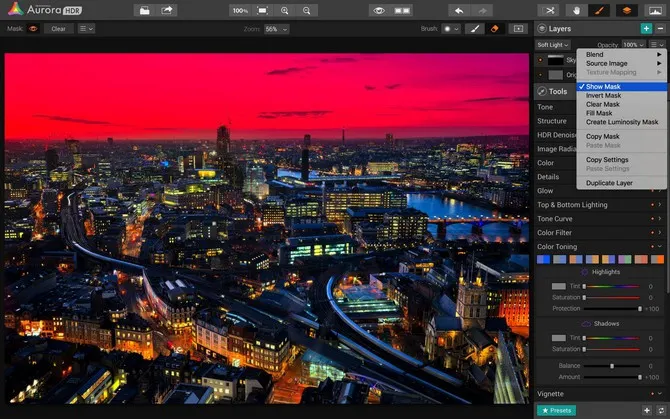670x419 pixels.
Task: Open the Presets button
Action: click(x=556, y=410)
